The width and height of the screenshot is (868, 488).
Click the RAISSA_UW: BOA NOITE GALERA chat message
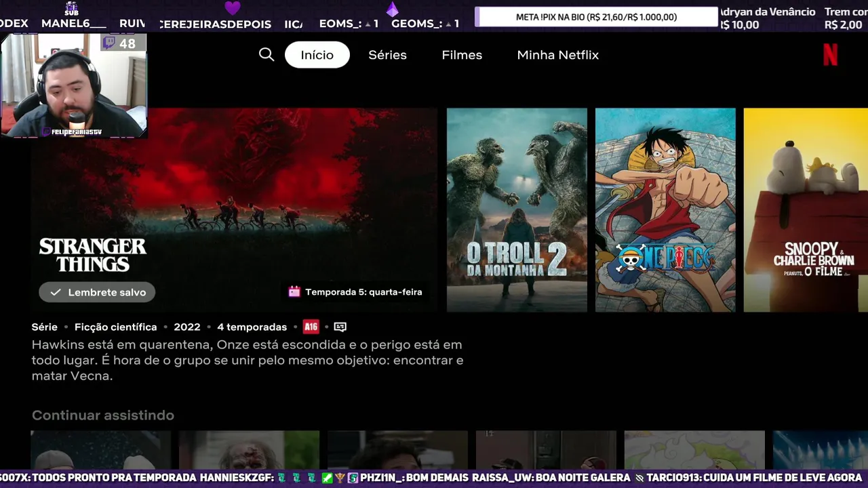click(552, 478)
